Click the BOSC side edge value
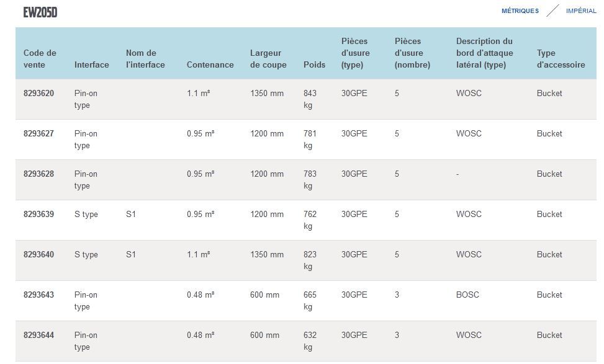Image resolution: width=604 pixels, height=364 pixels. 467,295
